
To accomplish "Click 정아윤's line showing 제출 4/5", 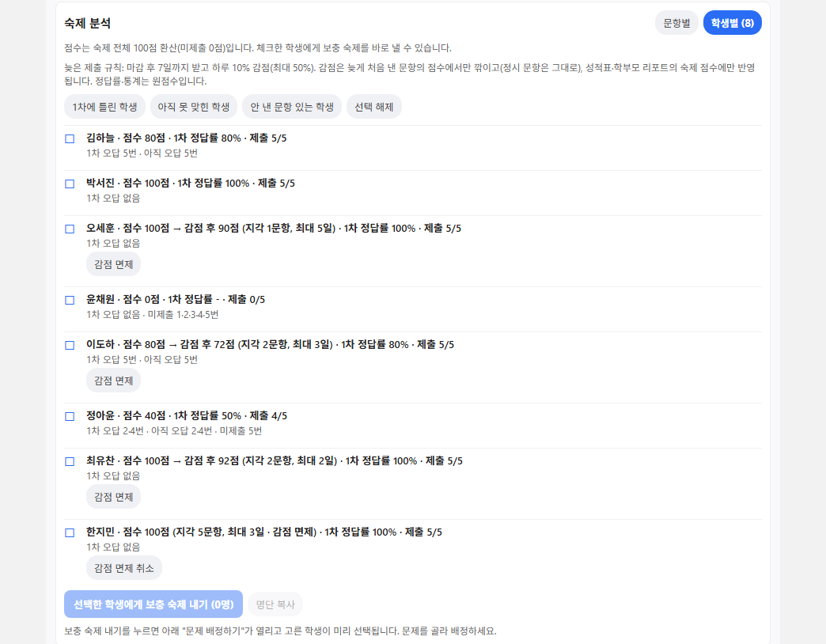I will coord(187,416).
